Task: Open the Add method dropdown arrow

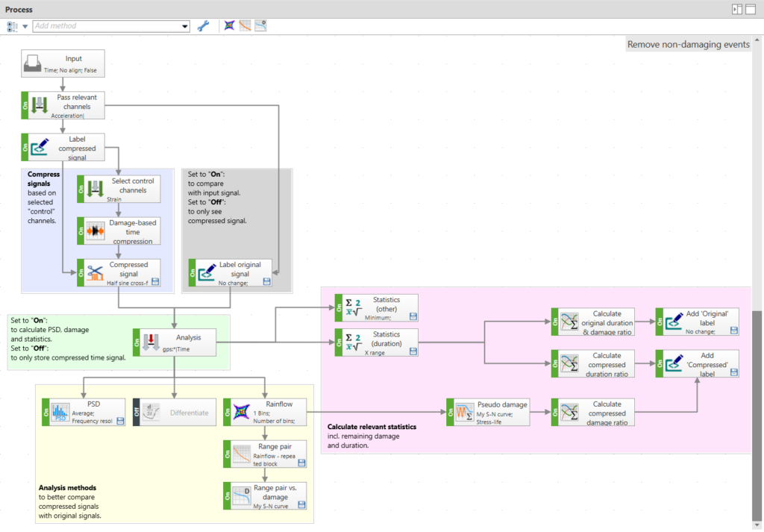Action: pyautogui.click(x=185, y=26)
